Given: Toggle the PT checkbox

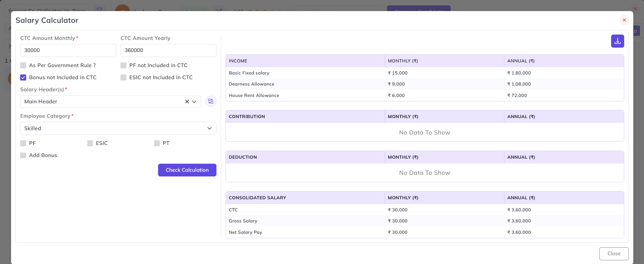Looking at the screenshot, I should click(x=157, y=143).
